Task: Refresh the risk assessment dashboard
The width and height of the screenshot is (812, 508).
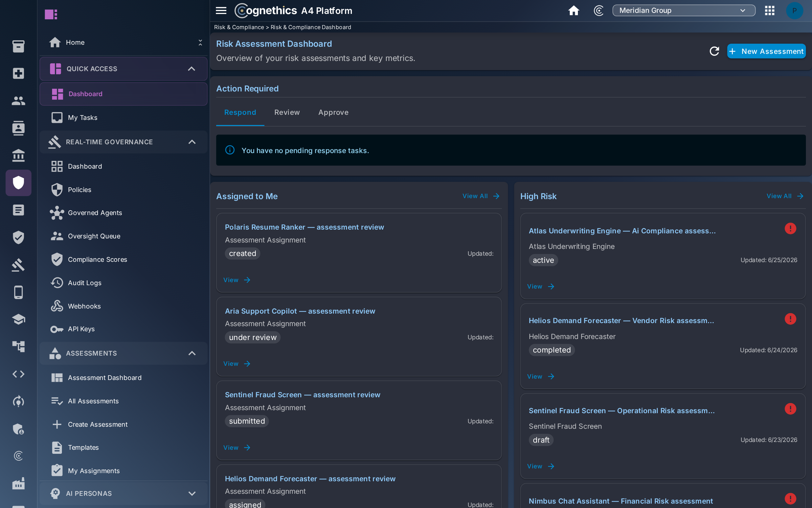Action: click(714, 51)
